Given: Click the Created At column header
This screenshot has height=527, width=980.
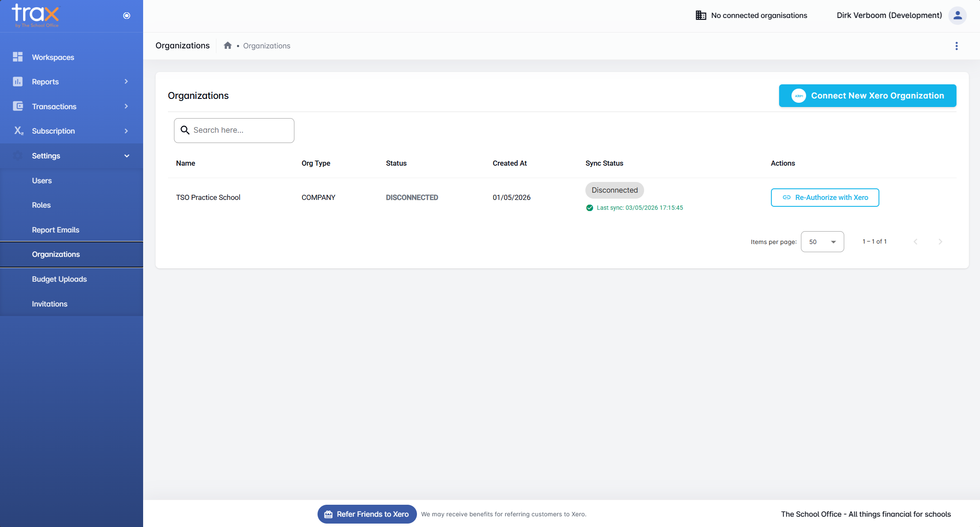Looking at the screenshot, I should coord(509,163).
